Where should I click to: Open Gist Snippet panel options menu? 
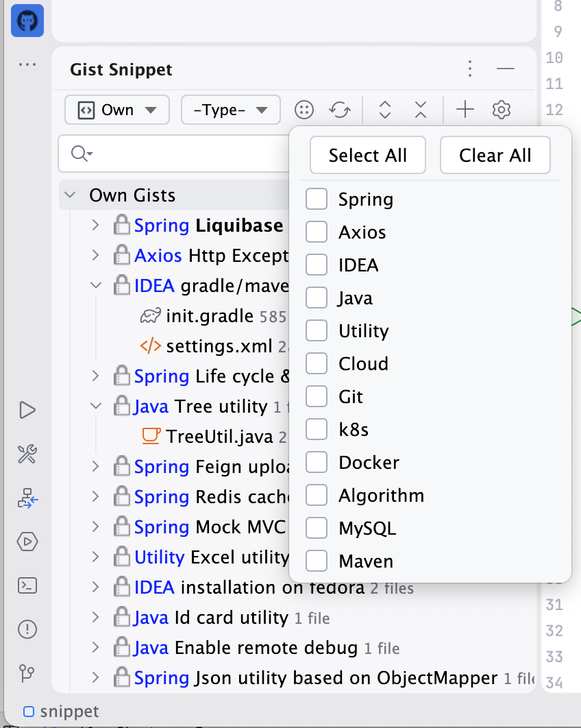tap(469, 69)
